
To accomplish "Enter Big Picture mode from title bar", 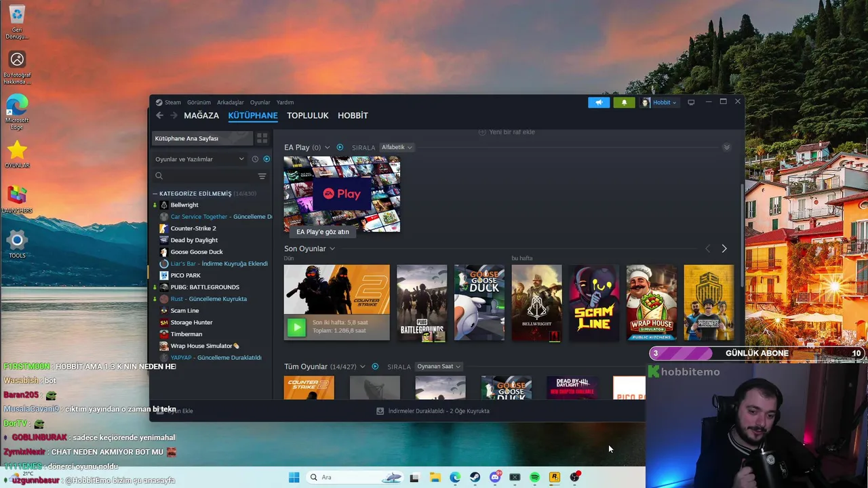I will click(x=691, y=102).
